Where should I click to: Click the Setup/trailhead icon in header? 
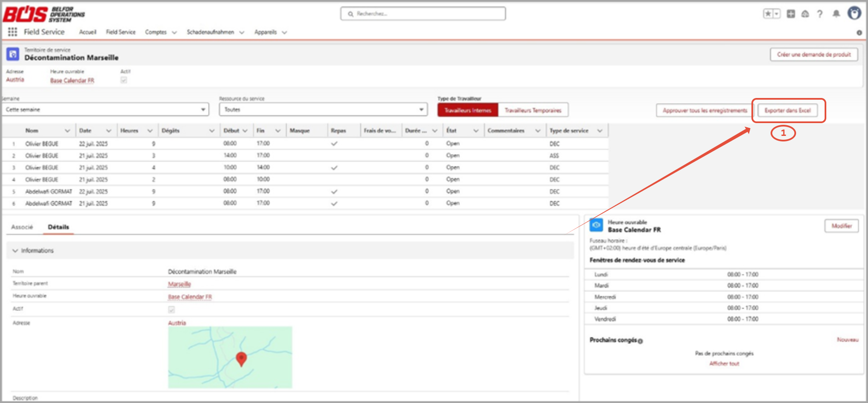pyautogui.click(x=805, y=14)
